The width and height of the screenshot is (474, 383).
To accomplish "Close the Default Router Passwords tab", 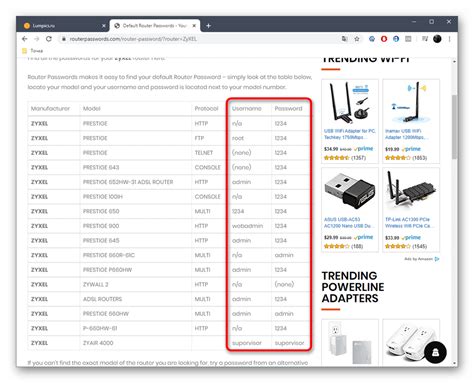I will (195, 26).
